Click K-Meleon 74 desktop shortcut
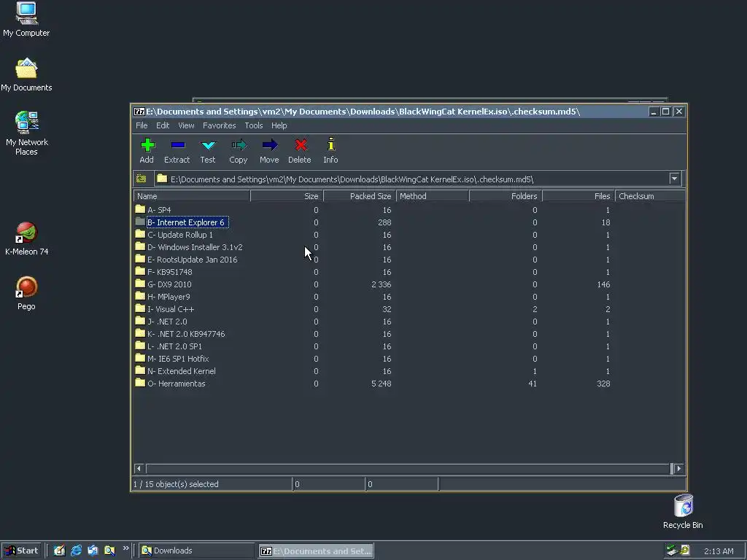The width and height of the screenshot is (747, 560). click(26, 239)
